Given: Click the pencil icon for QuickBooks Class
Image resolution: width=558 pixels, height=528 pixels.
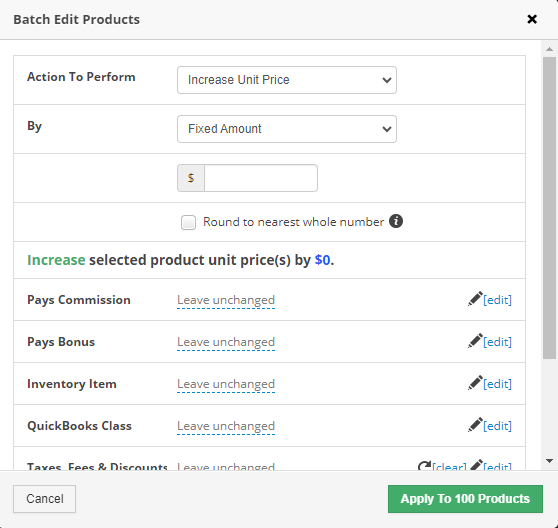Looking at the screenshot, I should pos(475,425).
